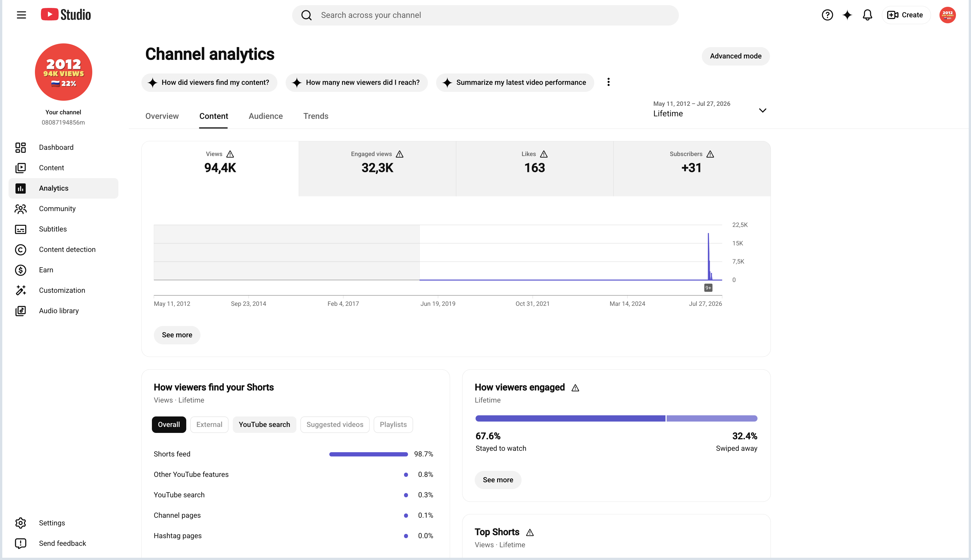Click the warning icon next to Engaged views
The width and height of the screenshot is (971, 560).
(400, 154)
